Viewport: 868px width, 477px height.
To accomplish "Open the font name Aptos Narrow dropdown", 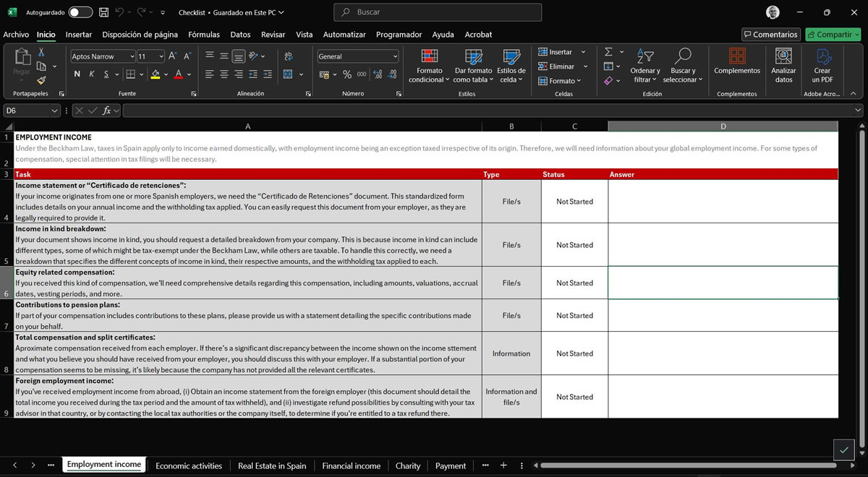I will (132, 56).
